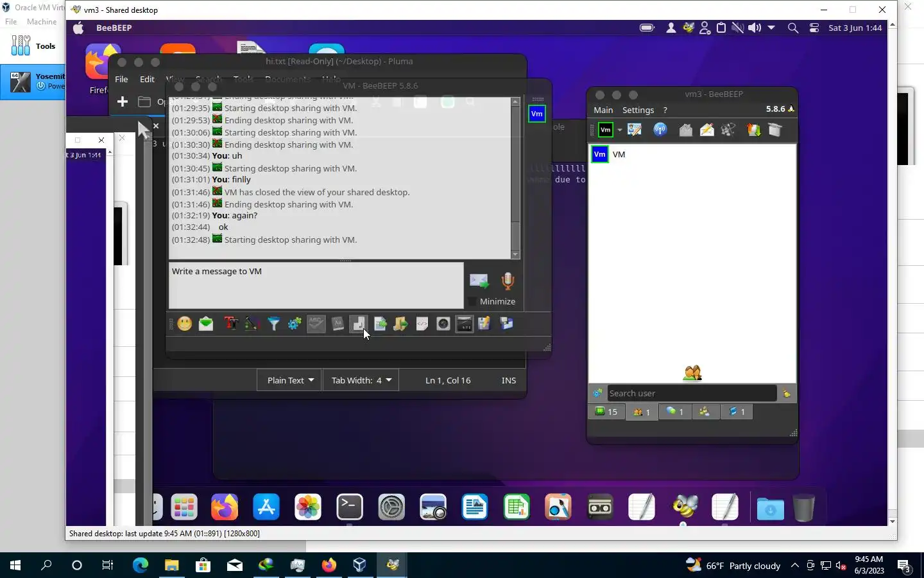Open the File menu in Pluma

tap(121, 79)
